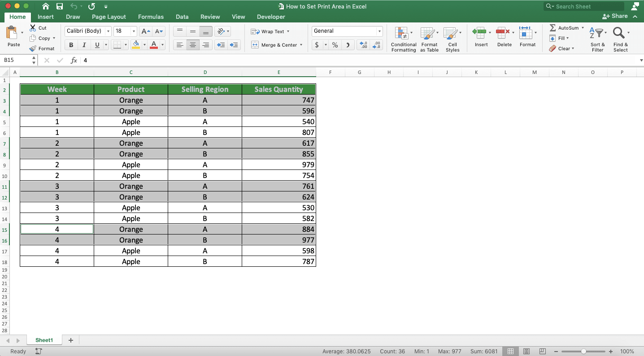
Task: Increase font size with large A icon
Action: [x=145, y=31]
